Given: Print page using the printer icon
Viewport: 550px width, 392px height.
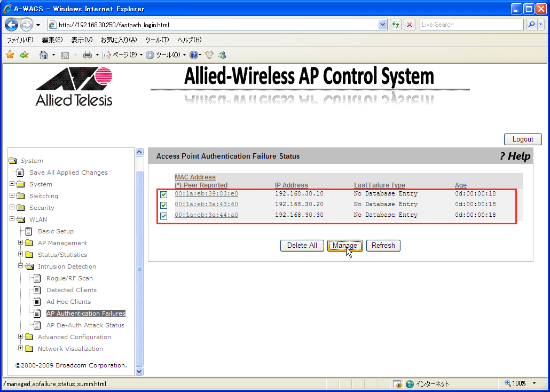Looking at the screenshot, I should click(x=88, y=55).
